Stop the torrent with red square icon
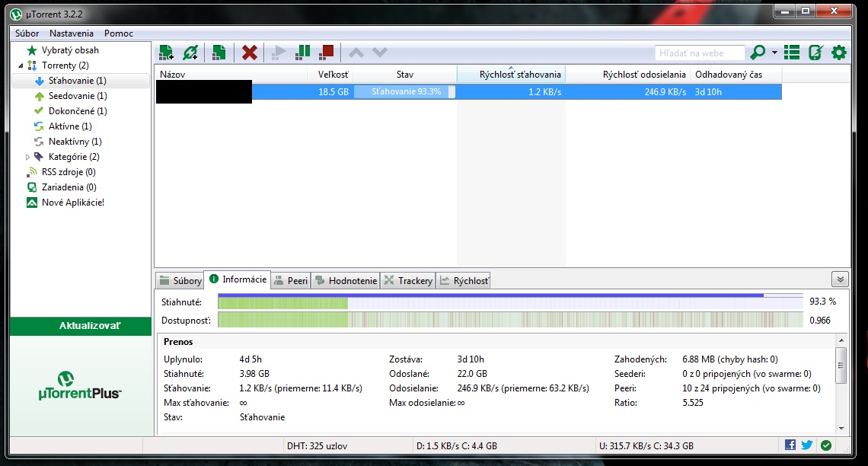868x466 pixels. point(327,53)
